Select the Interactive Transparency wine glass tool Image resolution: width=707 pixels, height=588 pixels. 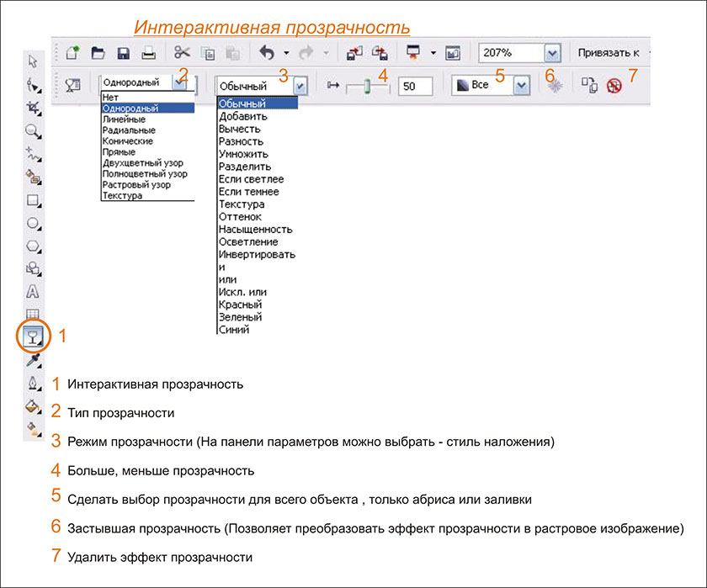34,336
